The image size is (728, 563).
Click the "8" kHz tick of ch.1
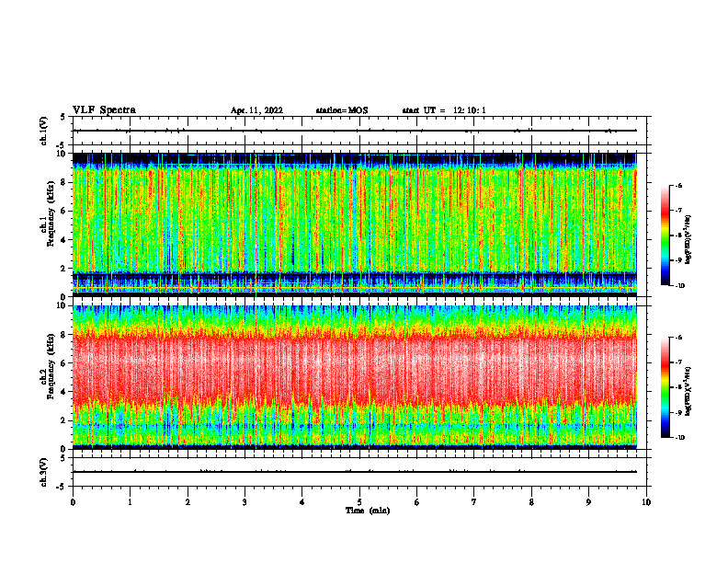pyautogui.click(x=64, y=182)
